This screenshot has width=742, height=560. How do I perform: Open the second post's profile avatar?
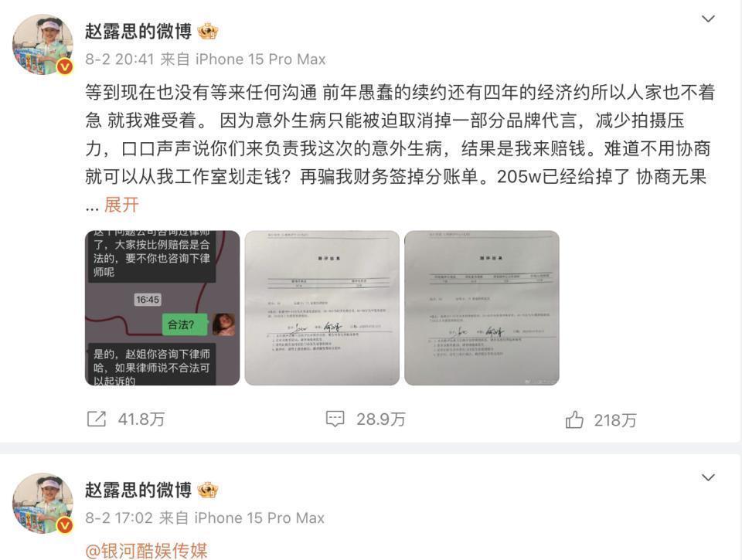click(43, 504)
